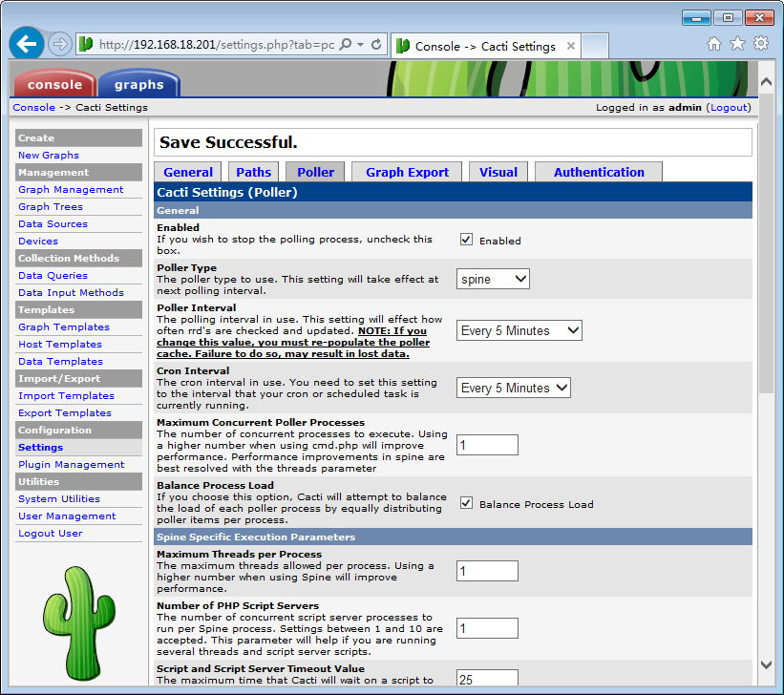Open Graph Templates in sidebar
The height and width of the screenshot is (695, 784).
tap(63, 327)
